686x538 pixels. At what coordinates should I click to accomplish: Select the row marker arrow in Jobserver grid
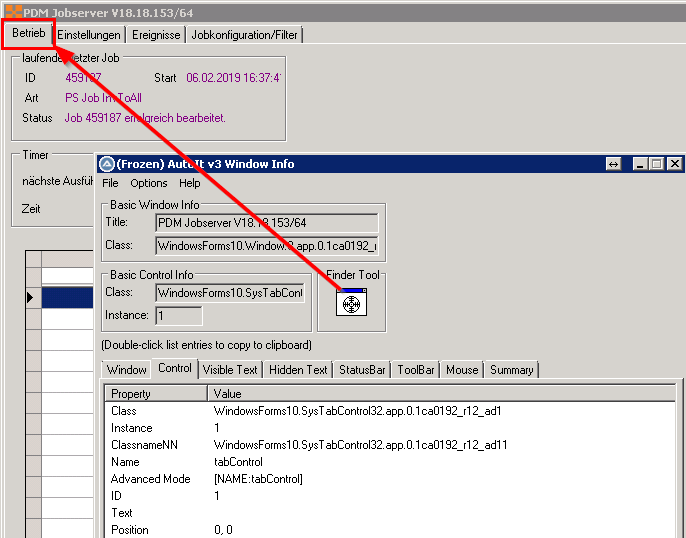tap(30, 297)
